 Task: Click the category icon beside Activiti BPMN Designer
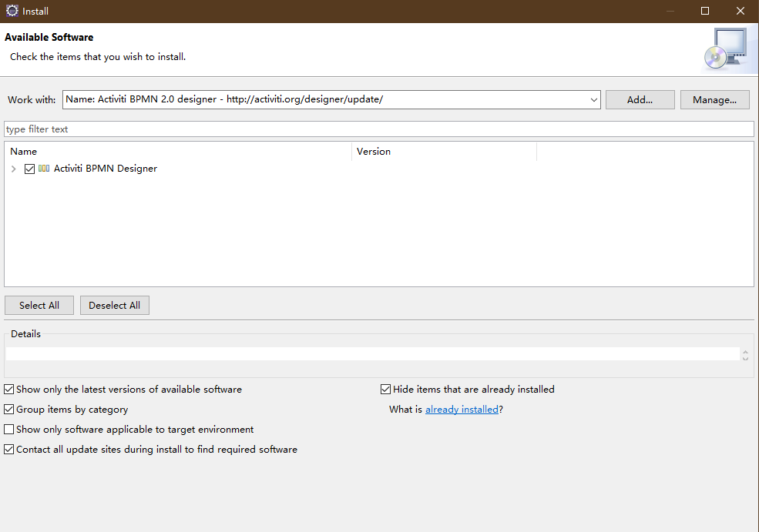(x=44, y=169)
